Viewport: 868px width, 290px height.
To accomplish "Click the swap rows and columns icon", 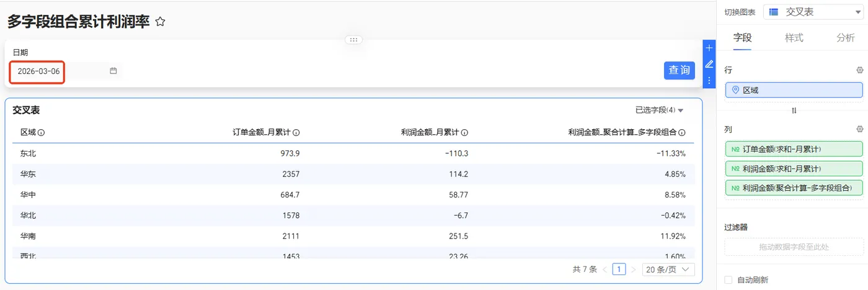I will [794, 111].
